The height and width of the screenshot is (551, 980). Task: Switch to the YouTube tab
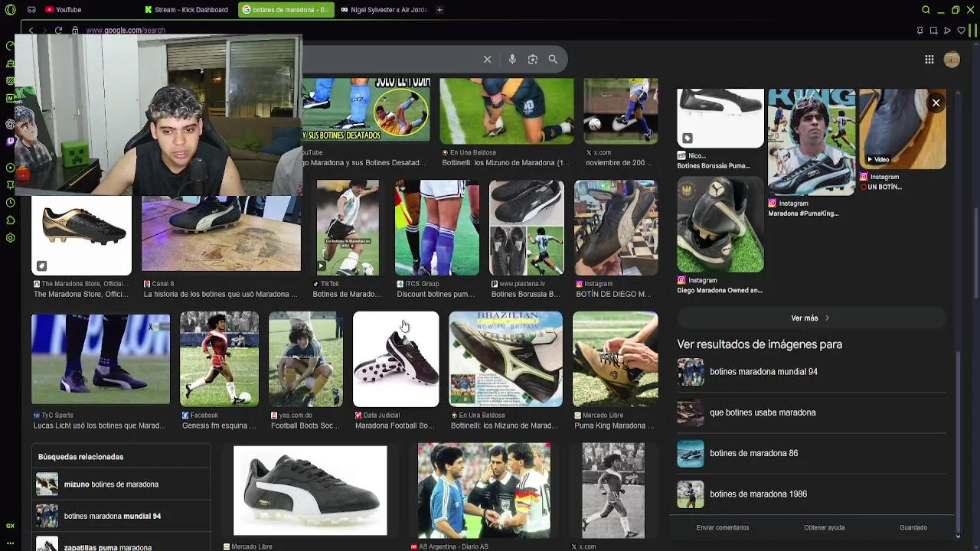coord(63,10)
